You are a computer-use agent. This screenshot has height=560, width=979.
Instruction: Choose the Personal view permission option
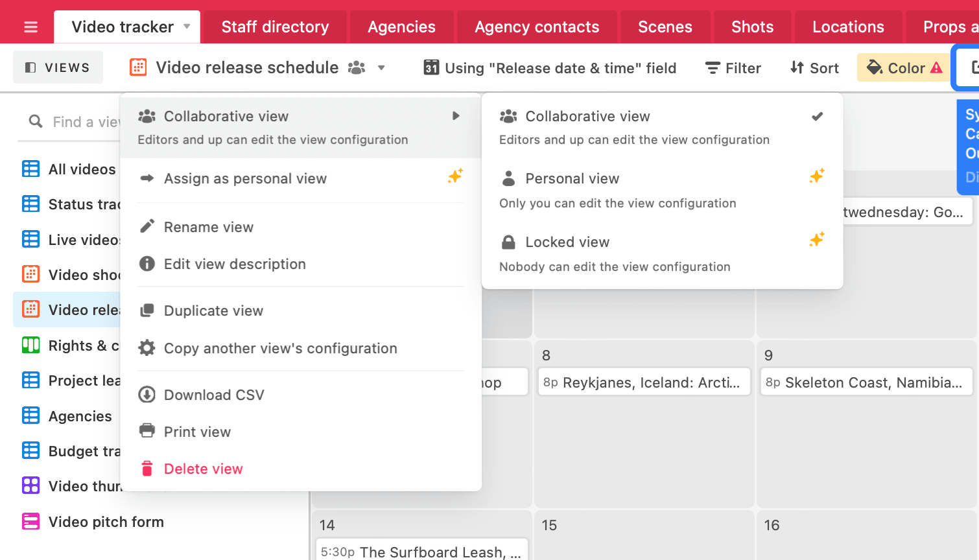click(x=661, y=190)
